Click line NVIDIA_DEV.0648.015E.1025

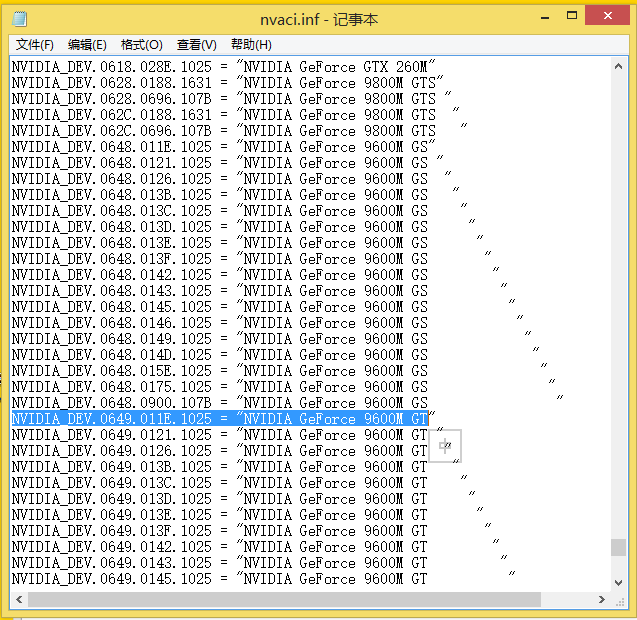(x=280, y=371)
